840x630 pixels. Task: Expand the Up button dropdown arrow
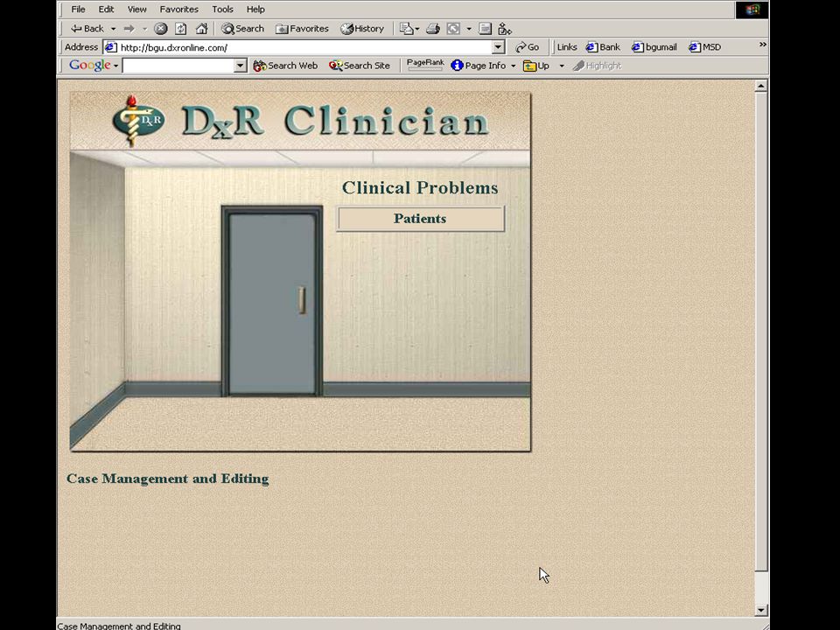(x=562, y=66)
